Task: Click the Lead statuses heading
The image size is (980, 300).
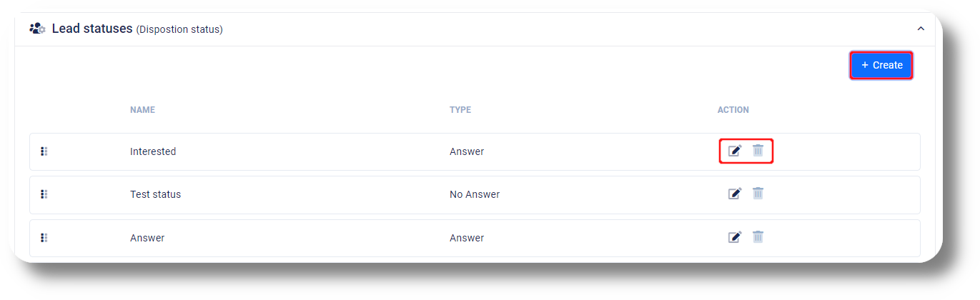Action: [x=92, y=29]
